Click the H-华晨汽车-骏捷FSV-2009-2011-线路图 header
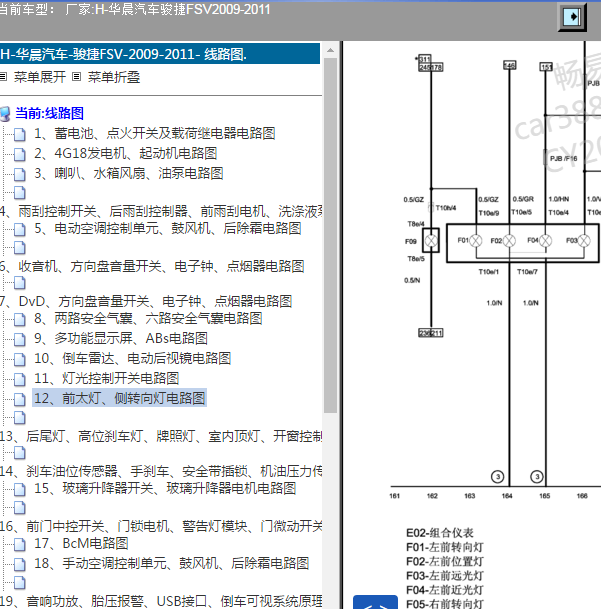Screen dimensions: 601x609 click(x=160, y=54)
